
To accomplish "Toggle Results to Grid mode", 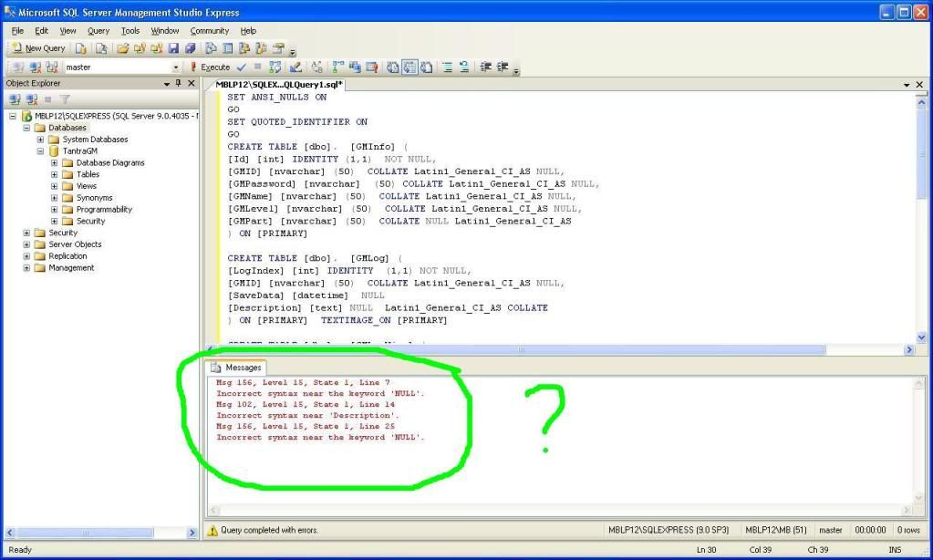I will tap(409, 67).
